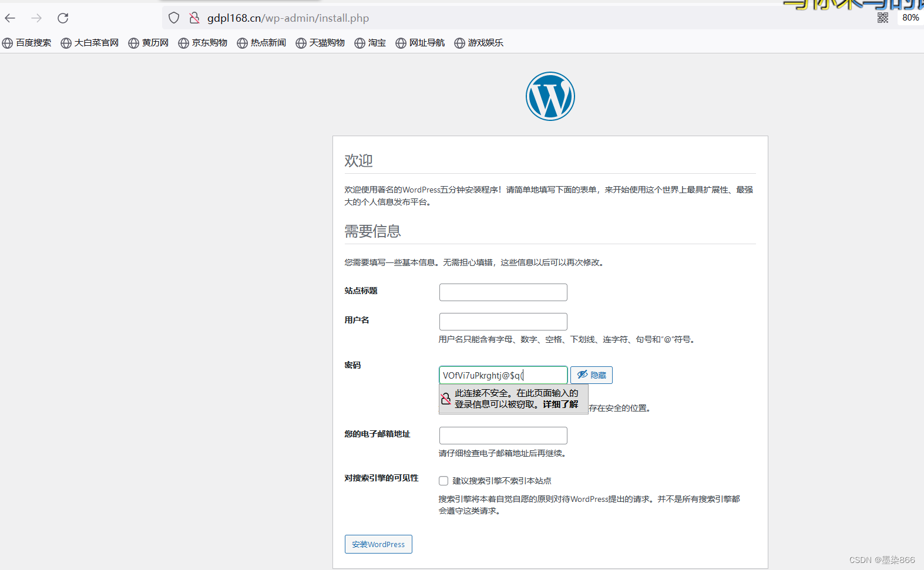Open the 网址导航 bookmark
The image size is (924, 570).
click(420, 43)
